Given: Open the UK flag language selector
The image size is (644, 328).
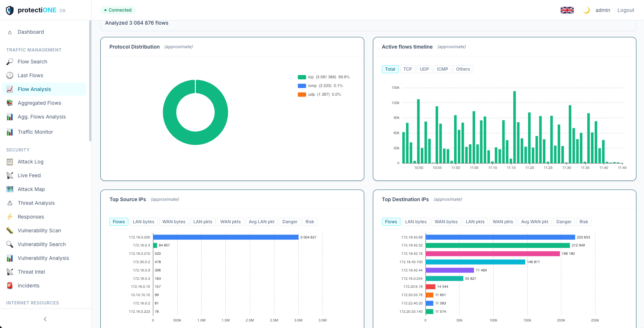Looking at the screenshot, I should click(x=567, y=10).
